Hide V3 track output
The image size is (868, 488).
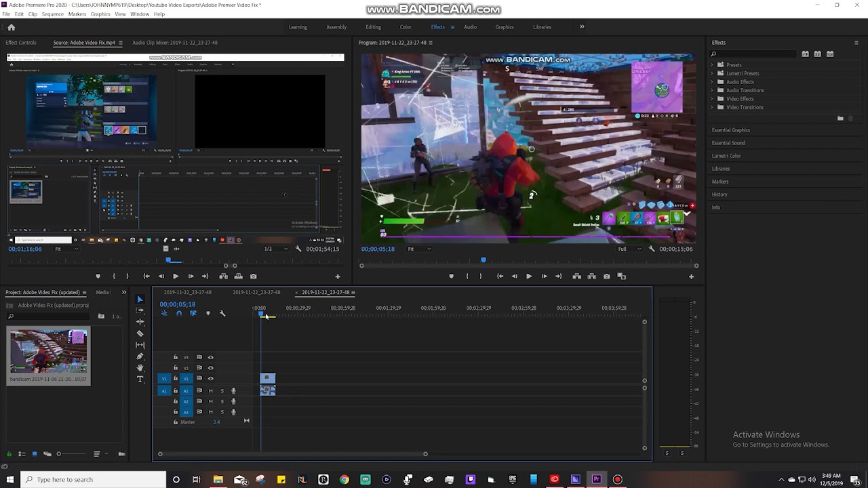point(210,357)
